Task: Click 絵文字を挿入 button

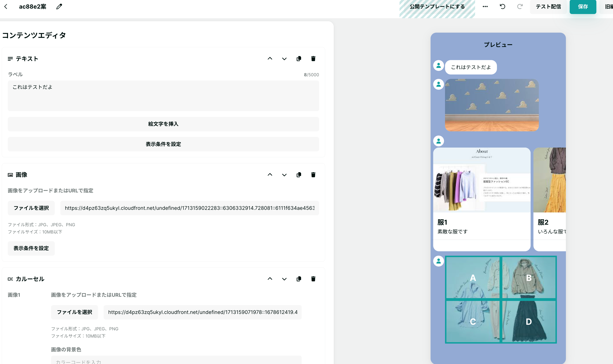Action: pos(163,124)
